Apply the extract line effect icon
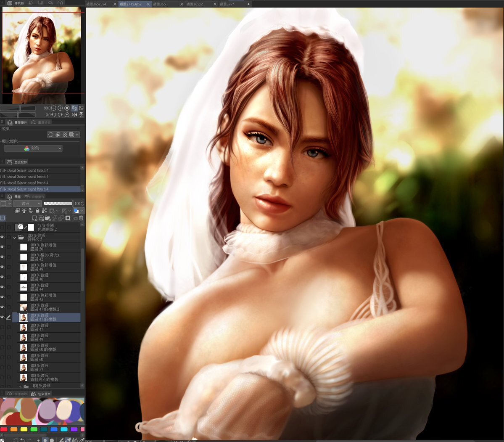Image resolution: width=504 pixels, height=442 pixels. [58, 135]
